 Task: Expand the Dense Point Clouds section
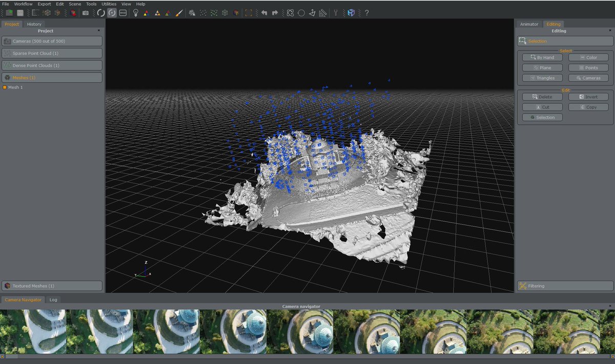(52, 66)
